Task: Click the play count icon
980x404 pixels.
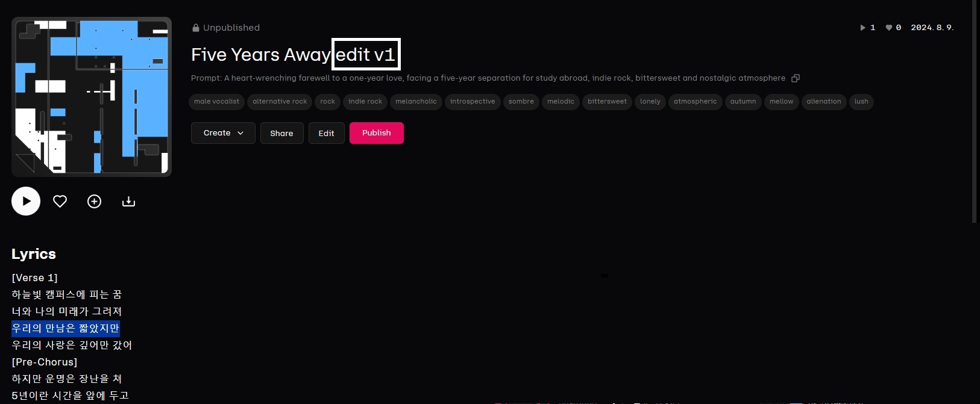Action: click(862, 28)
